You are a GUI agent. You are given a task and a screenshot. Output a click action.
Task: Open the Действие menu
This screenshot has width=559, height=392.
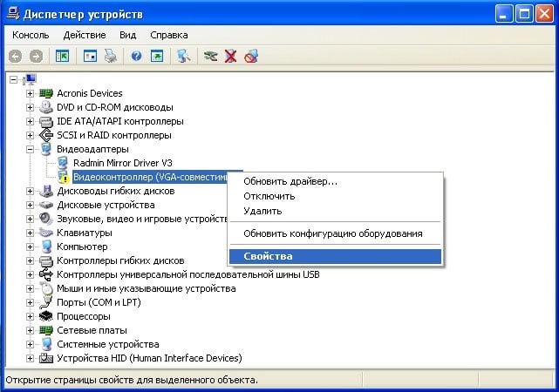click(x=84, y=35)
